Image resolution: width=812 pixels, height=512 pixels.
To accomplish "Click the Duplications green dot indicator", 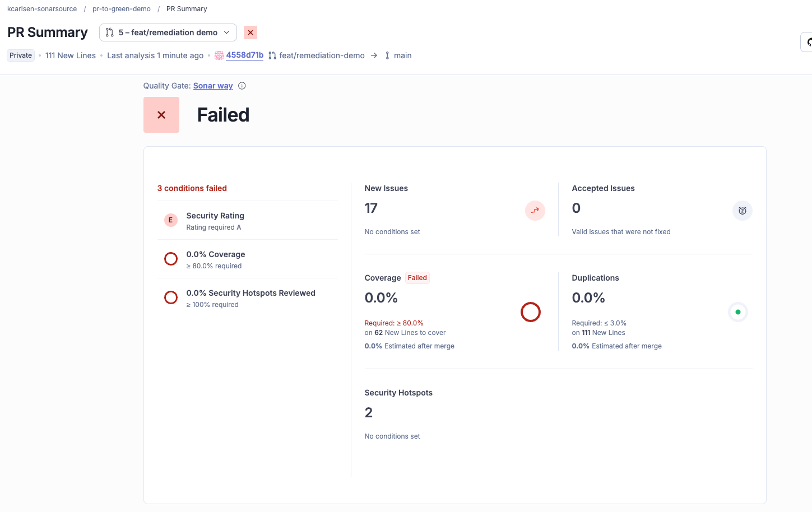I will 737,312.
